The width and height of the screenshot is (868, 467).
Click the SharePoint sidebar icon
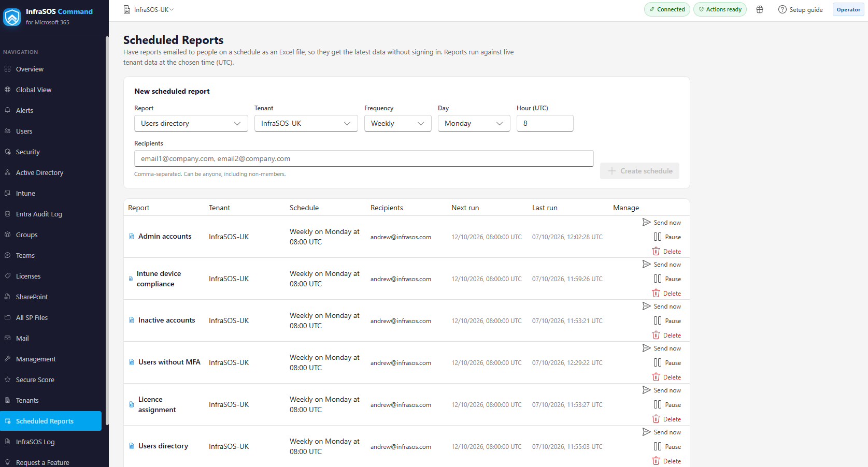click(x=7, y=297)
